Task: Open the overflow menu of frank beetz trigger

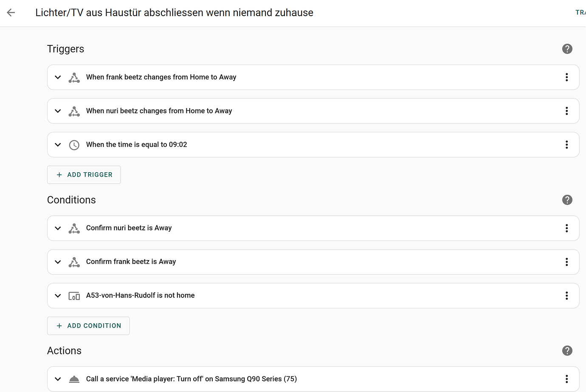Action: tap(566, 77)
